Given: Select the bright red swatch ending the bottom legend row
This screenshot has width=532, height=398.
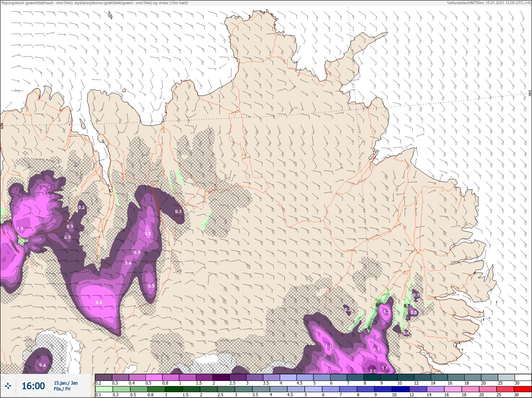Looking at the screenshot, I should pos(522,389).
